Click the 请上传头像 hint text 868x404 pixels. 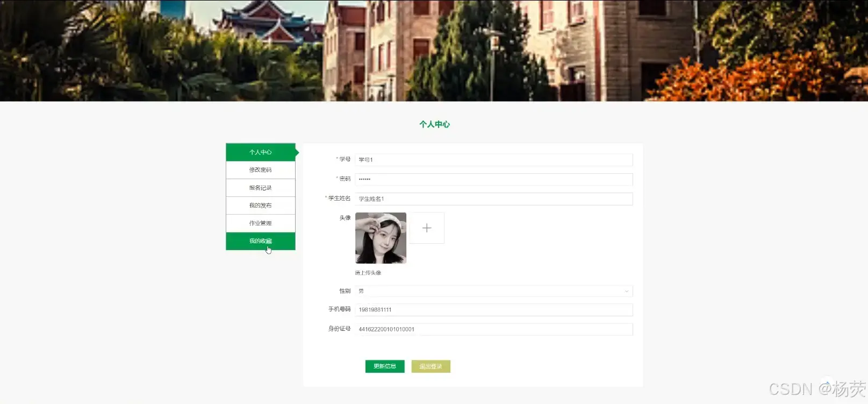click(x=368, y=273)
